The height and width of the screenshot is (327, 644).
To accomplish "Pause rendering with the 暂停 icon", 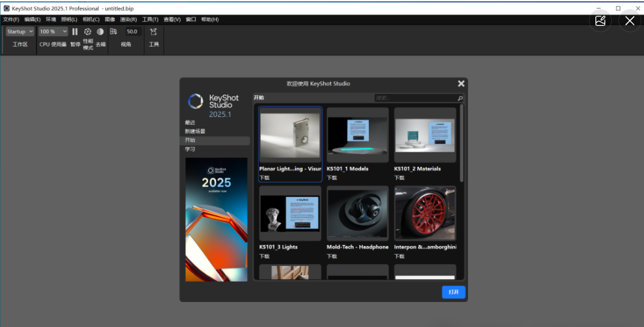I will [x=75, y=32].
